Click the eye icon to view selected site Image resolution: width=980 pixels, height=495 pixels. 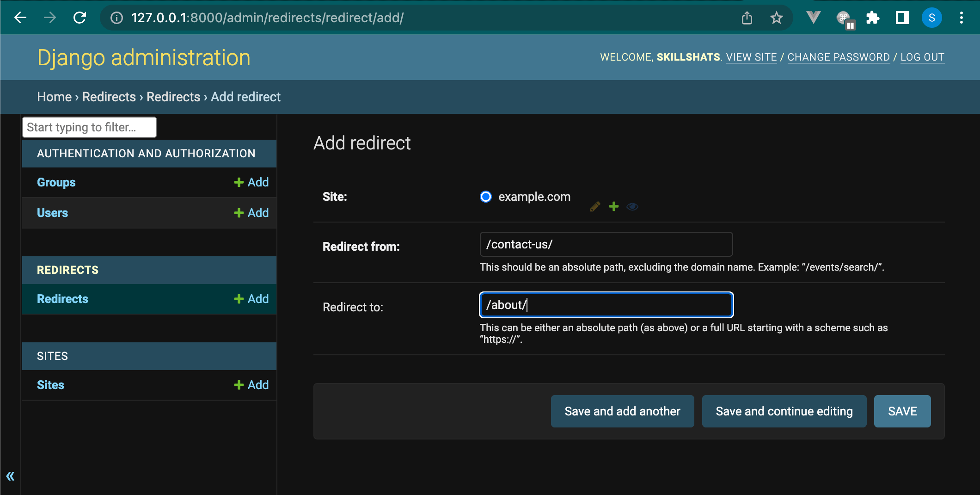[x=632, y=207]
